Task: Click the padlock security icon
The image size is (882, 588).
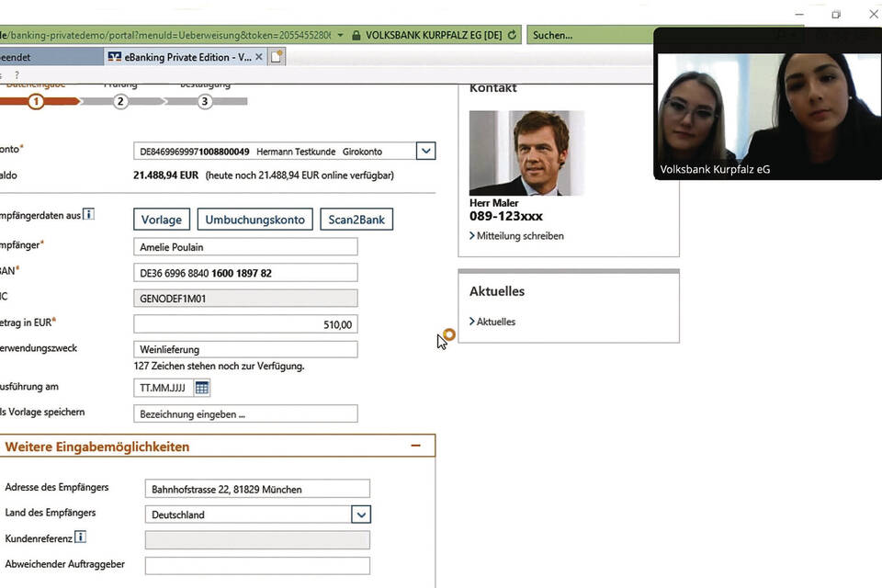Action: (356, 35)
